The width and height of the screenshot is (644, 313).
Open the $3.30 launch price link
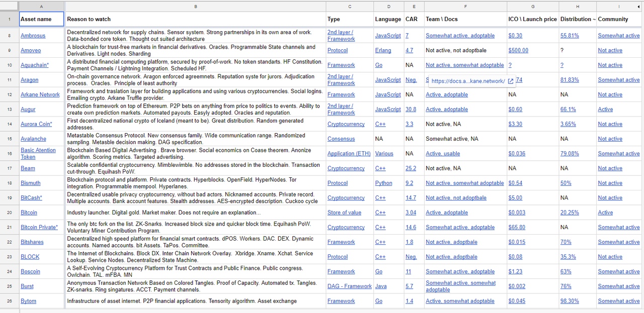tap(515, 124)
